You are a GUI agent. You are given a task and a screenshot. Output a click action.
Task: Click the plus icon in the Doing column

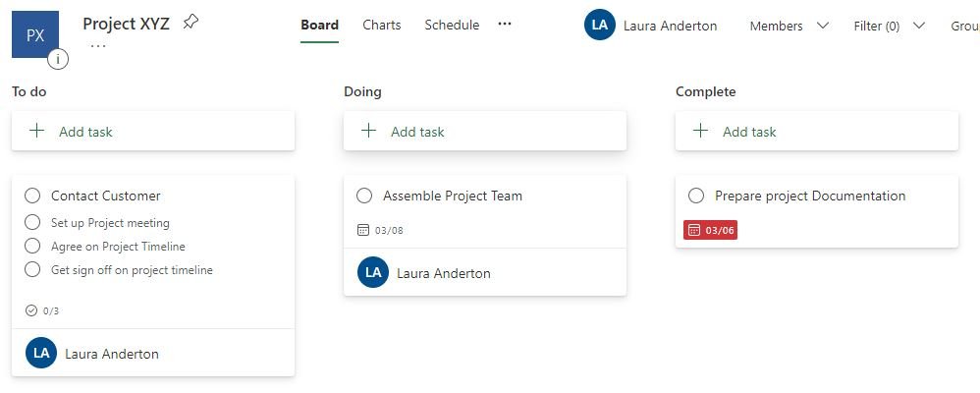point(369,131)
